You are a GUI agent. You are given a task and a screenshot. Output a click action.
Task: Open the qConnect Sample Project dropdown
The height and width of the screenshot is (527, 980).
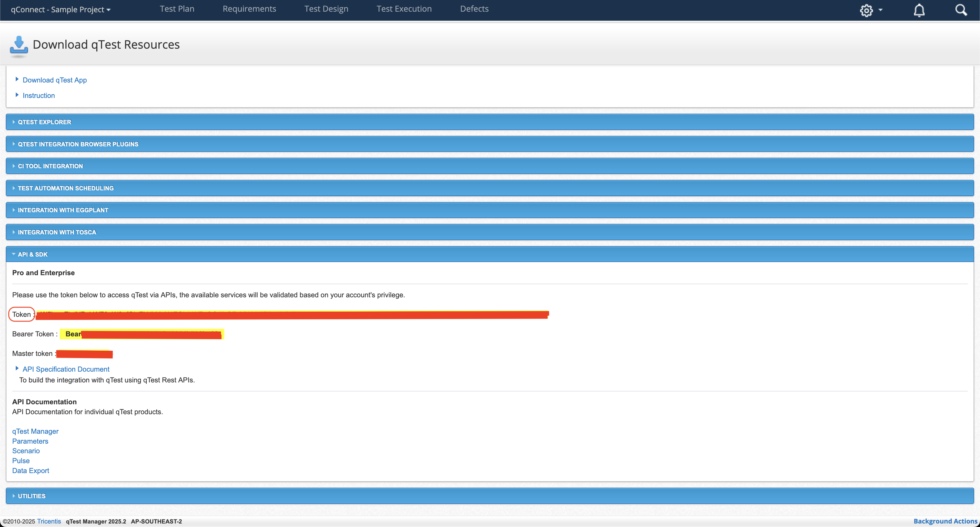click(x=60, y=10)
